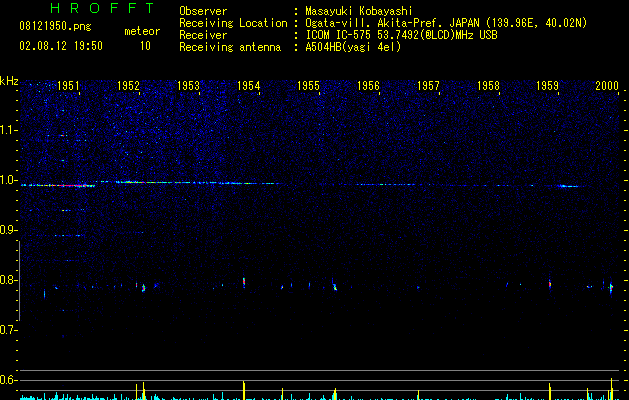
Task: Click the Ogata-vill. Akita-Pref. JAPAN location text
Action: [x=446, y=23]
